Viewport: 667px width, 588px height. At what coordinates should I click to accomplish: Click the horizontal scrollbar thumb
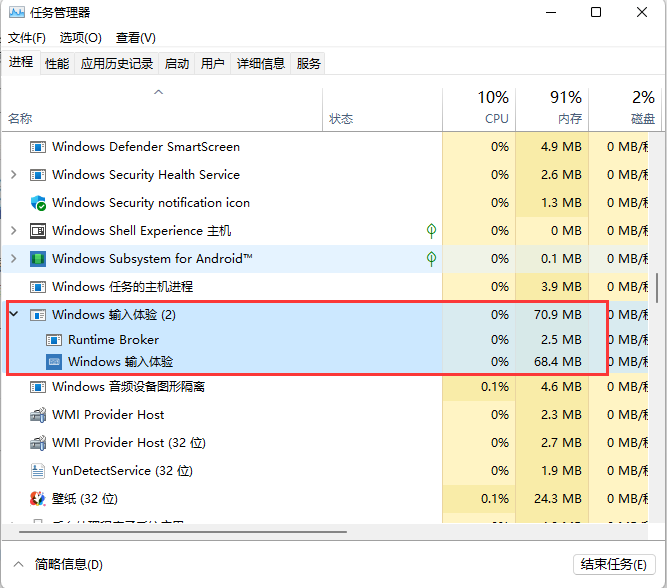tap(183, 532)
